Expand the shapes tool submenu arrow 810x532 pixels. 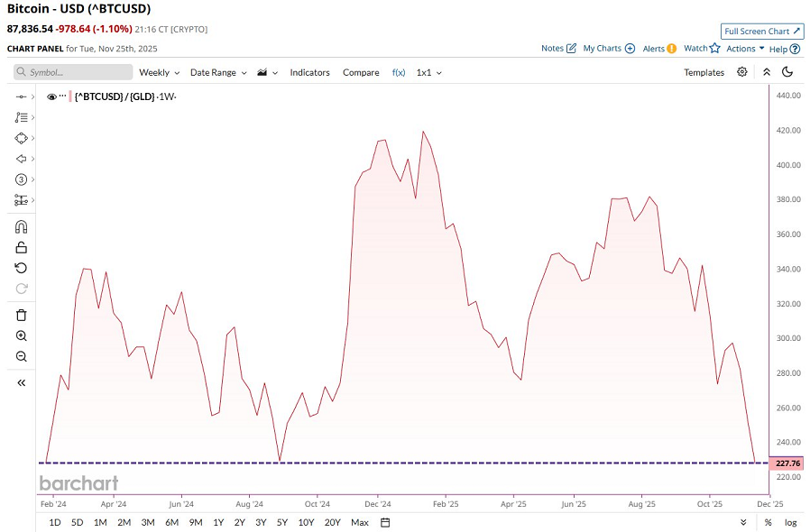pos(32,138)
